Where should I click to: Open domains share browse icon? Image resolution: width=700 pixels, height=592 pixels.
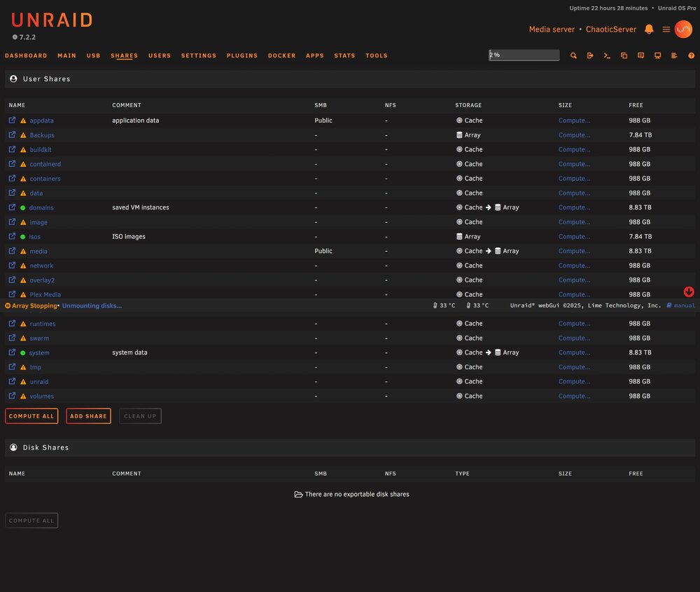pyautogui.click(x=12, y=207)
